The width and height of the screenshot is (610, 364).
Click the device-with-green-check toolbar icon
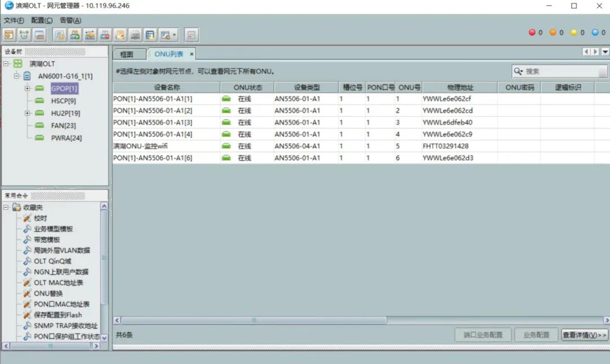(75, 35)
